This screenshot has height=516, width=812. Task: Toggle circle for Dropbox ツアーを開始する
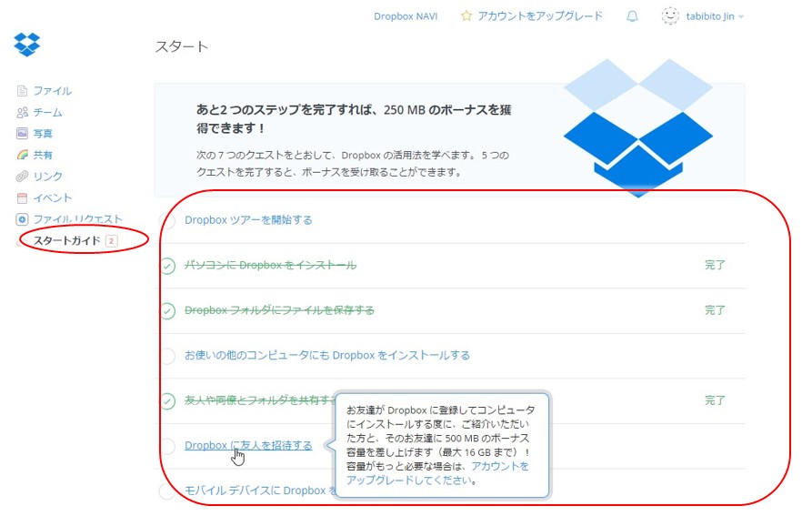point(167,221)
